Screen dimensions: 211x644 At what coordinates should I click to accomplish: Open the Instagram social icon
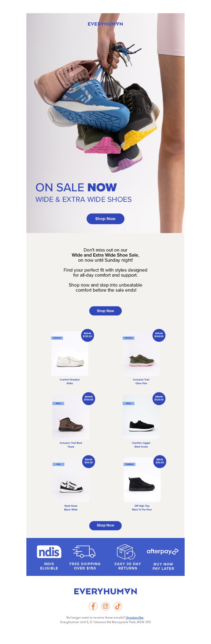(105, 606)
